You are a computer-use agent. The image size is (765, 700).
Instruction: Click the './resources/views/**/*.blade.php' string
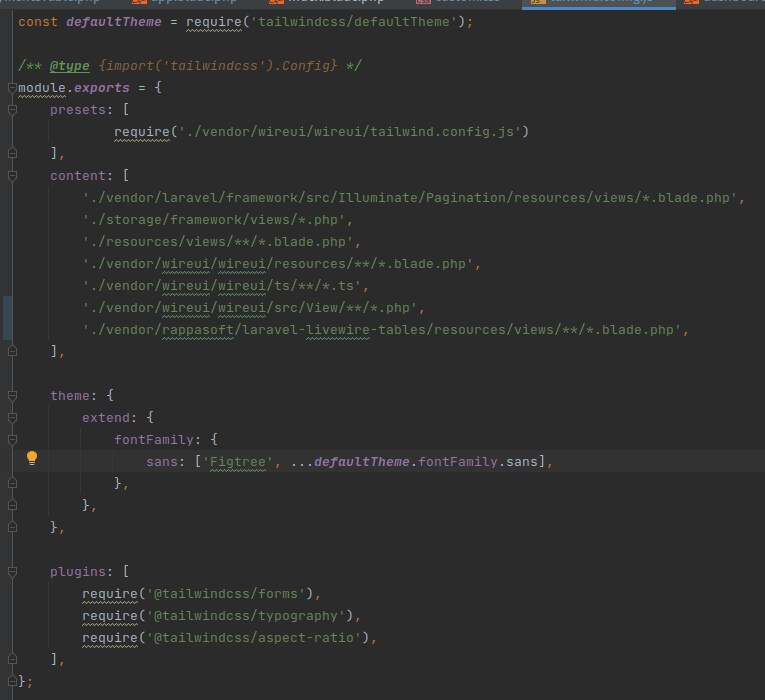point(218,241)
